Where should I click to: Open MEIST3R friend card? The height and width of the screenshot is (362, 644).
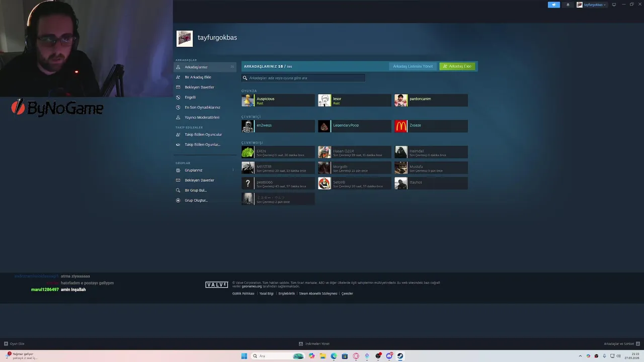[x=278, y=167]
